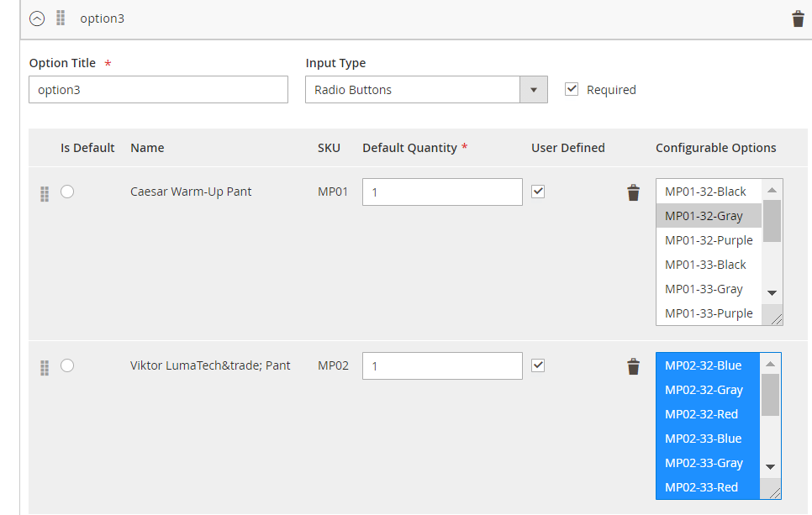812x515 pixels.
Task: Click drag handle beside option3 header
Action: tap(61, 18)
